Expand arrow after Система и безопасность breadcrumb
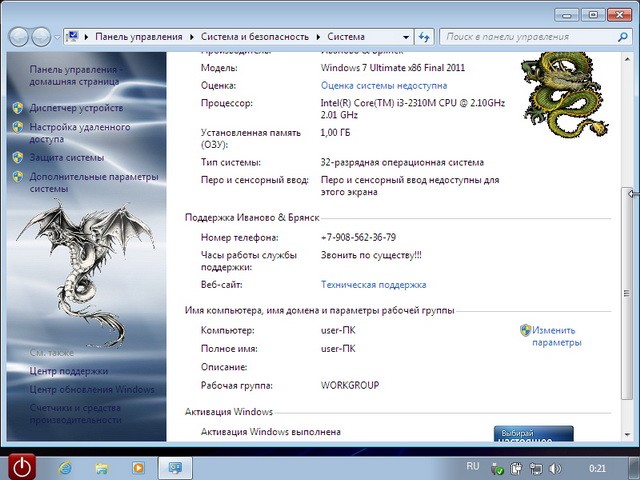Image resolution: width=640 pixels, height=480 pixels. coord(318,37)
